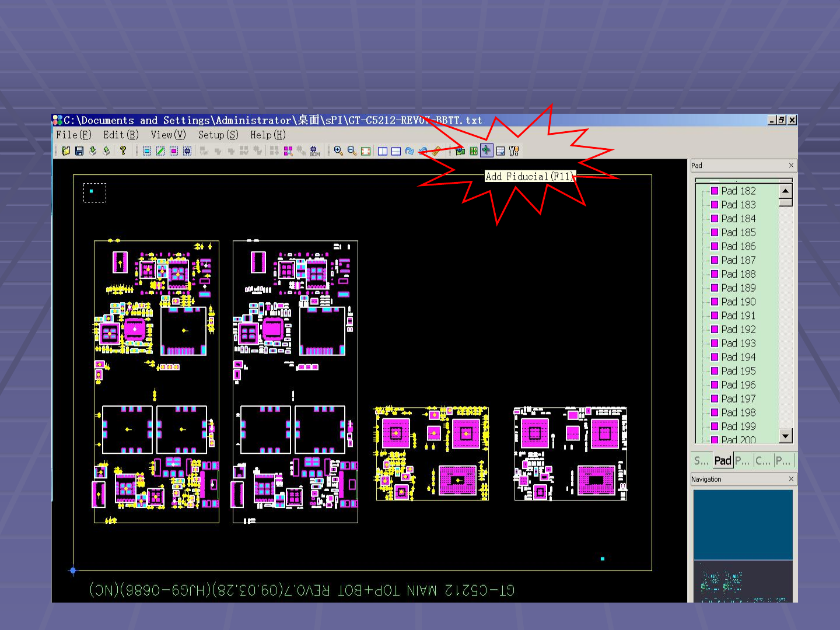
Task: Click the pad list scroll down arrow
Action: [x=786, y=436]
